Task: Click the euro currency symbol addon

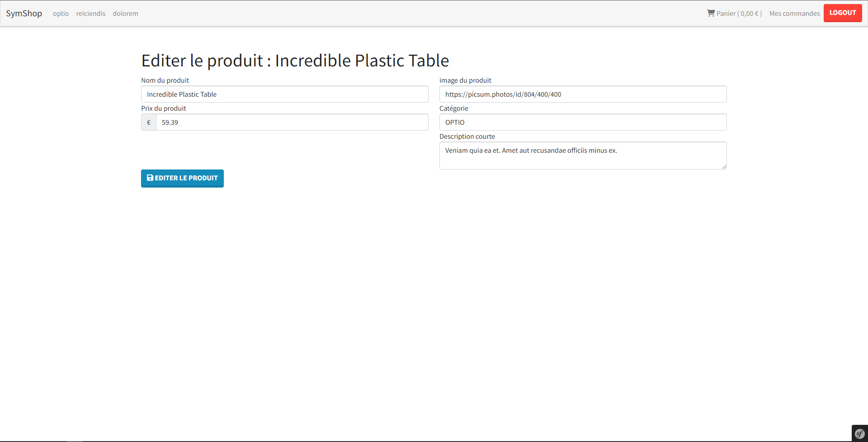Action: click(x=149, y=122)
